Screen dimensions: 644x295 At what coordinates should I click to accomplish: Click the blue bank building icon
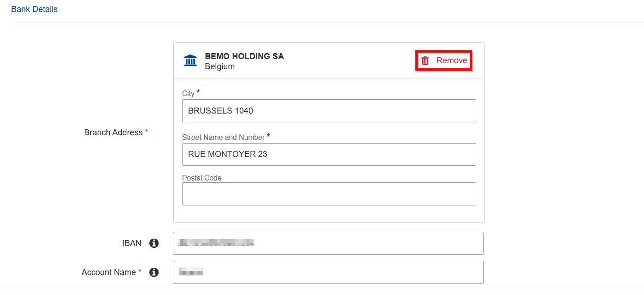pos(190,60)
